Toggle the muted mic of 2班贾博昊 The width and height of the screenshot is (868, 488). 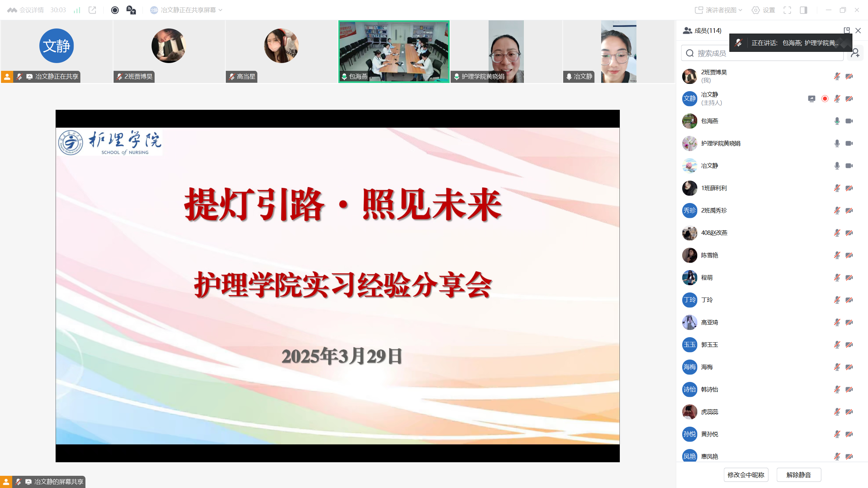coord(837,76)
